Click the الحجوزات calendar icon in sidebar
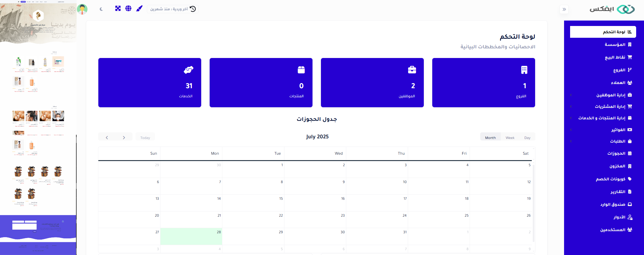 pyautogui.click(x=630, y=153)
